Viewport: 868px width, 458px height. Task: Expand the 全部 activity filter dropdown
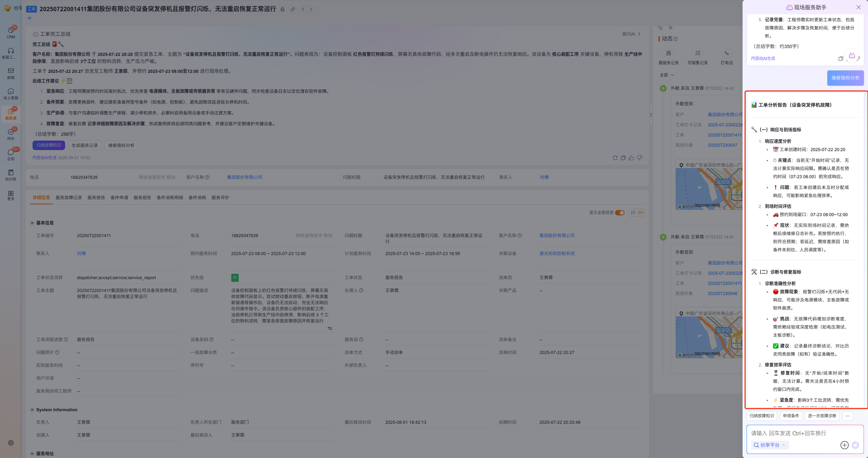(x=667, y=75)
